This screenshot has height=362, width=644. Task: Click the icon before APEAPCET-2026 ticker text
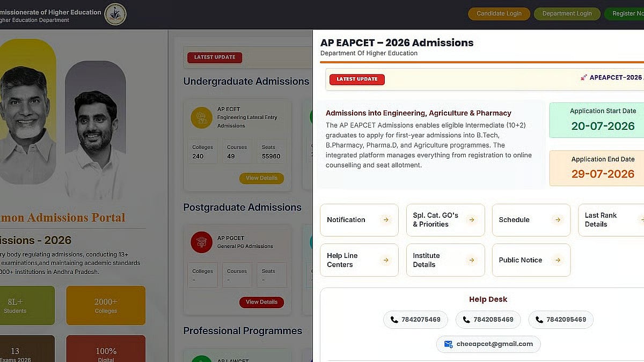[583, 78]
